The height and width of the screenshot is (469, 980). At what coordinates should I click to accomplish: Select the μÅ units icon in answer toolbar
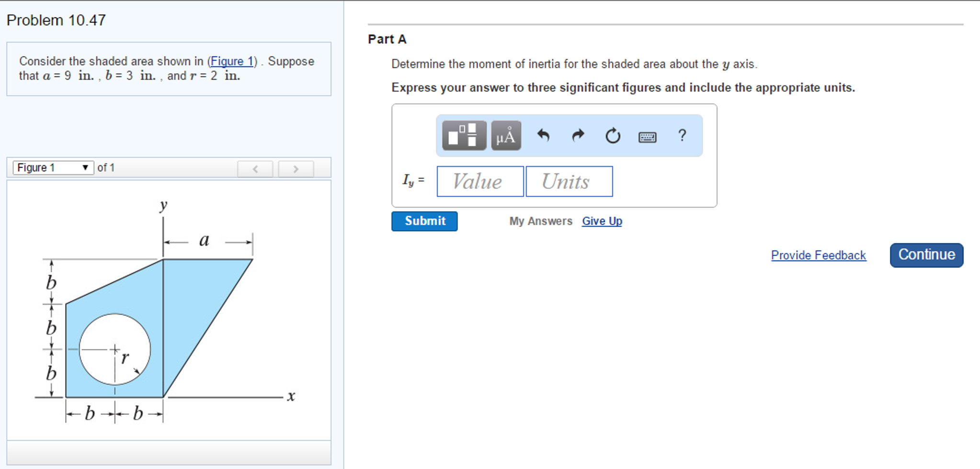505,135
